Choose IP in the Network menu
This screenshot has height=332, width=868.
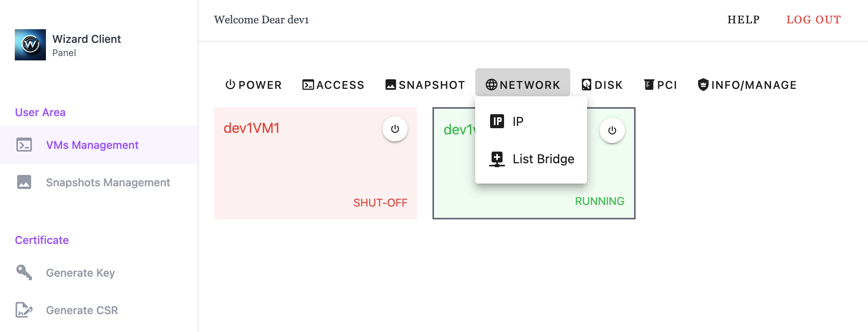[518, 121]
